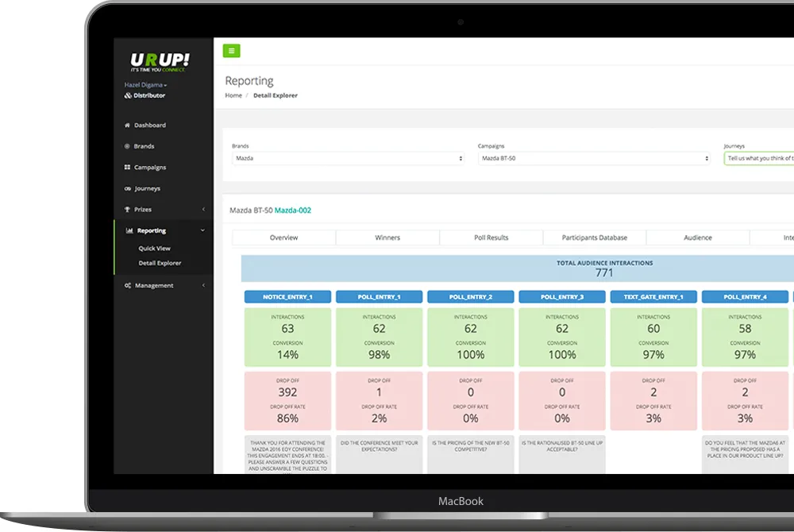
Task: Open the Mazda-002 campaign link
Action: pos(293,210)
